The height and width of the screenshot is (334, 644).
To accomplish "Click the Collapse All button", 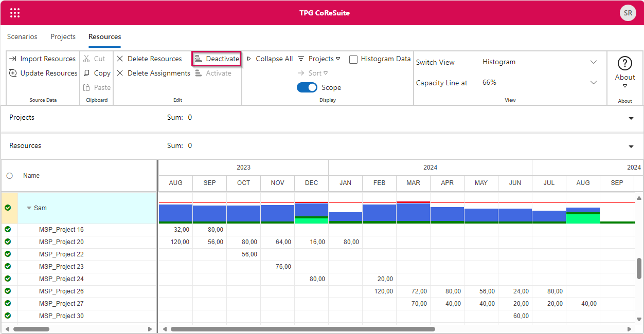I will click(x=270, y=59).
